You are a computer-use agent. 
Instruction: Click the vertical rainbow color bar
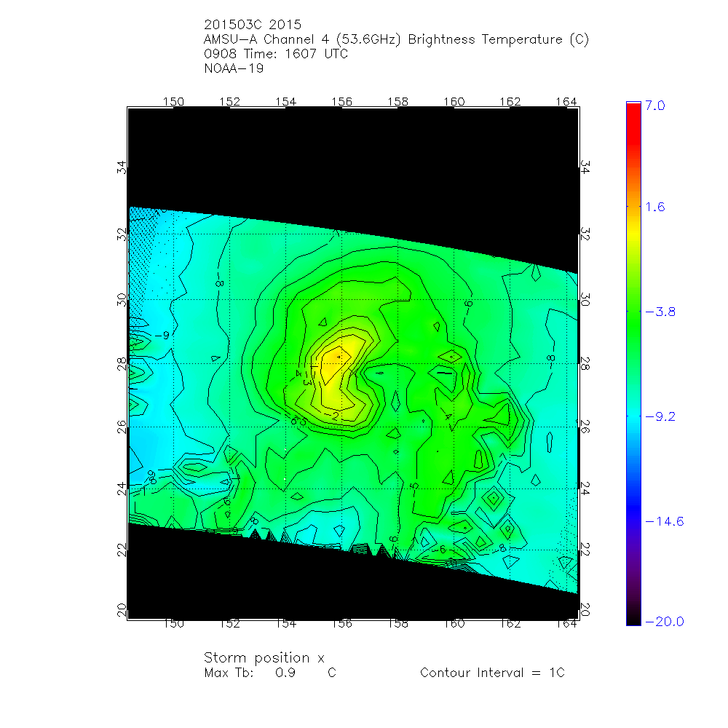click(633, 363)
